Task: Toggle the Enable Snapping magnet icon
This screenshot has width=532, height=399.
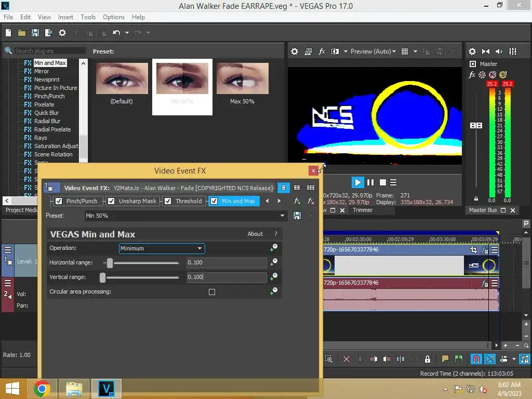Action: click(476, 359)
